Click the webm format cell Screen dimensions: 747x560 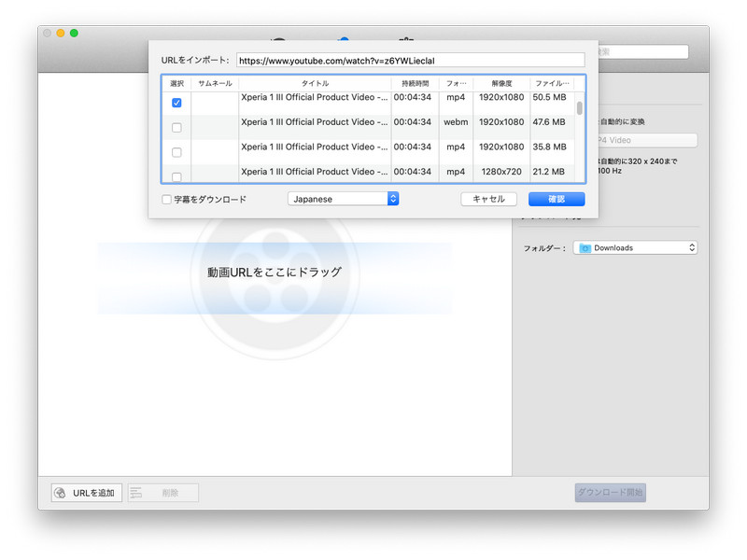[x=456, y=122]
